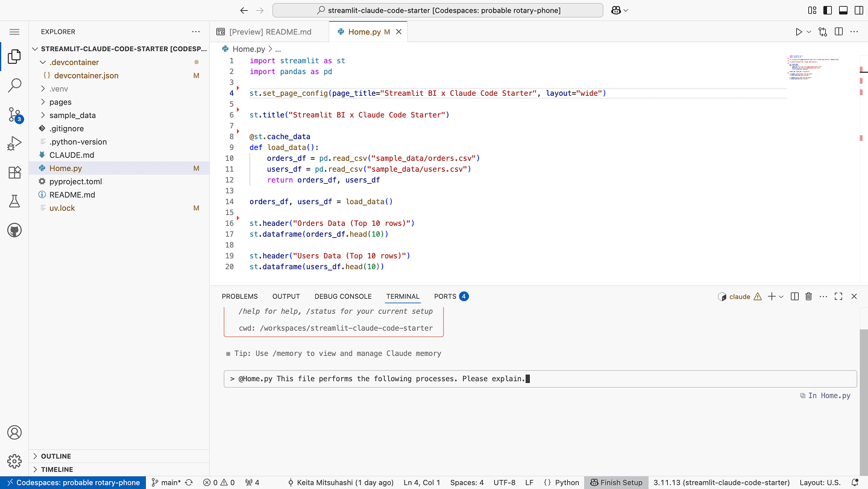868x489 pixels.
Task: Open the Extensions view
Action: (x=14, y=172)
